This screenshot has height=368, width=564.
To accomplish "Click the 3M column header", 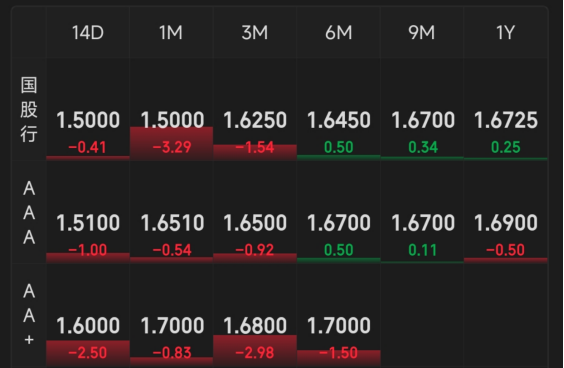I will (255, 33).
